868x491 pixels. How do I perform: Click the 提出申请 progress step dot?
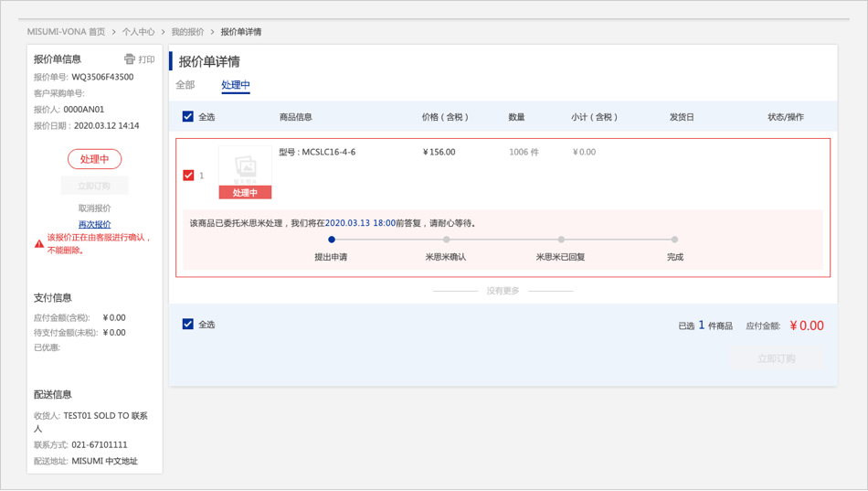[x=331, y=240]
